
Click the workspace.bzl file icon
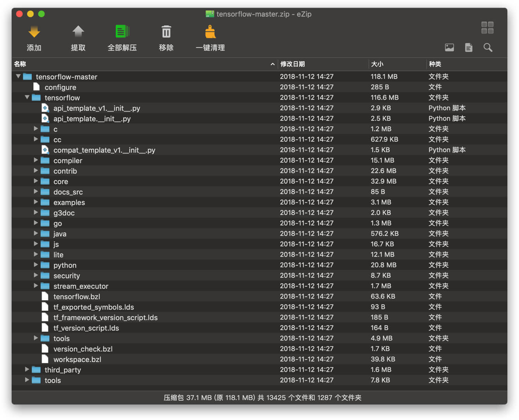pyautogui.click(x=45, y=359)
